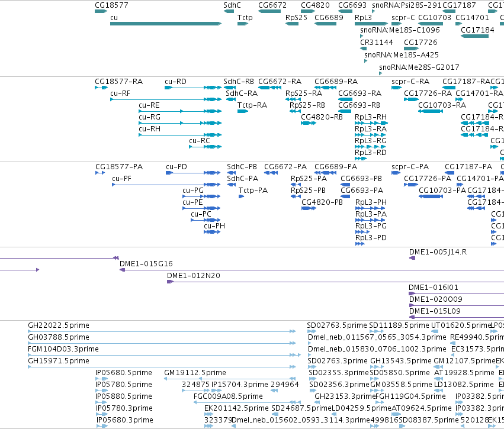Click the CG18577 gene label
Viewport: 504px width, 429px height.
click(111, 5)
